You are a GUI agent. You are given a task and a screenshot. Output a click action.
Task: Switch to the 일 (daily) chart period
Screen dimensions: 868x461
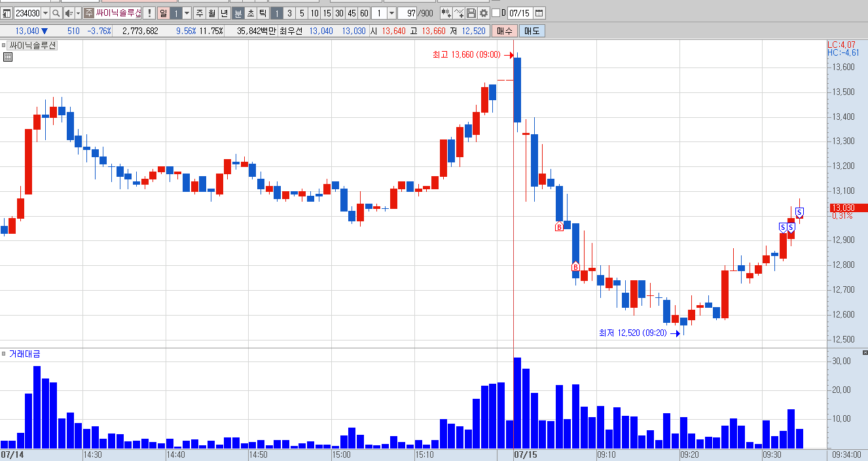point(163,13)
